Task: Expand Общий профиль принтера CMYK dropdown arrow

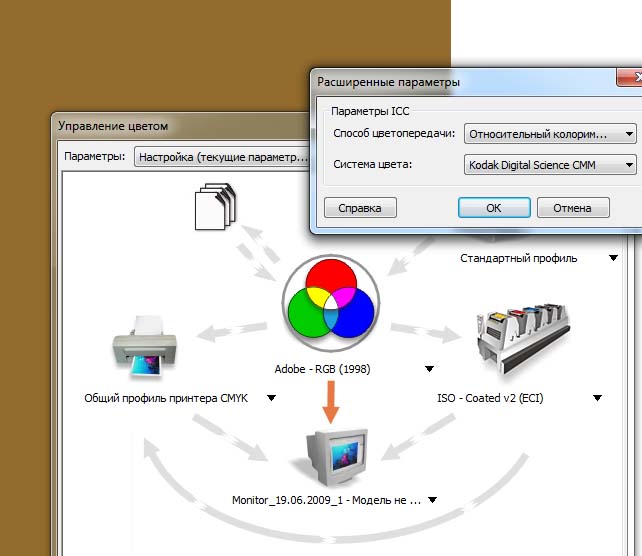Action: tap(271, 398)
